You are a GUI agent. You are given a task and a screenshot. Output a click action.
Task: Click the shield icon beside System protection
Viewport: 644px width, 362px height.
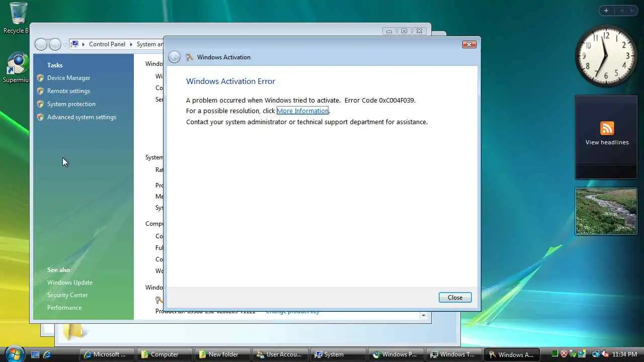(40, 104)
